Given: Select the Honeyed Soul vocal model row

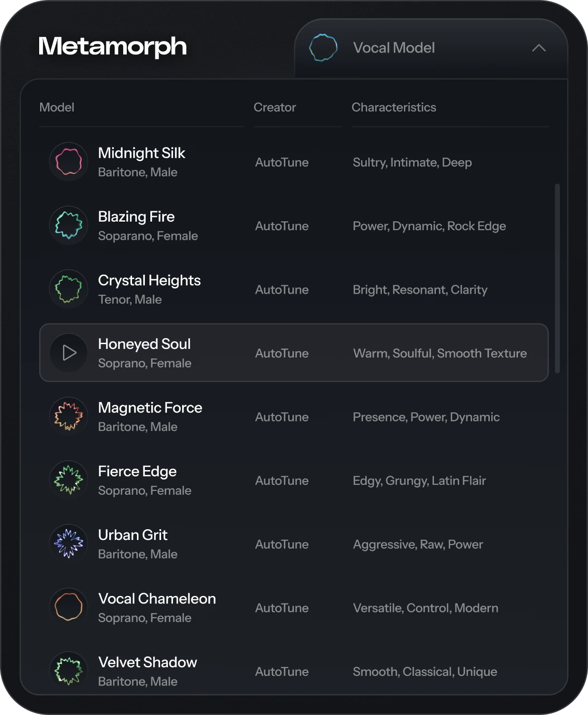Looking at the screenshot, I should (294, 352).
